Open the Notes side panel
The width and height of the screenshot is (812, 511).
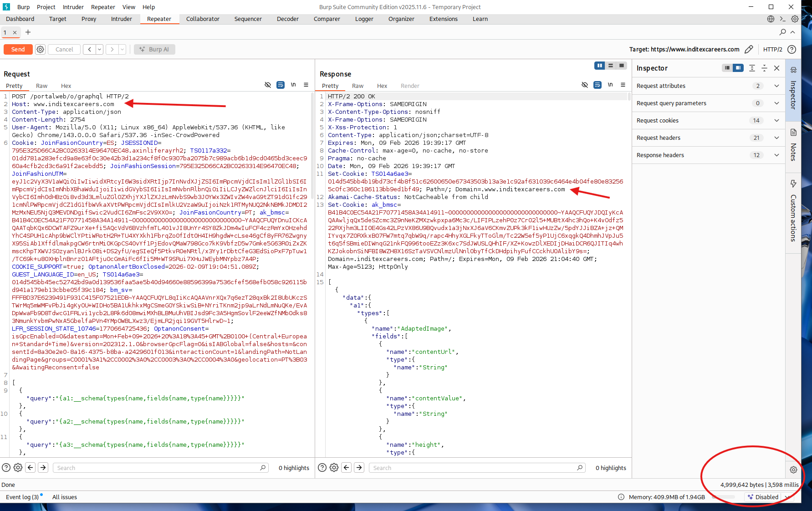[793, 146]
